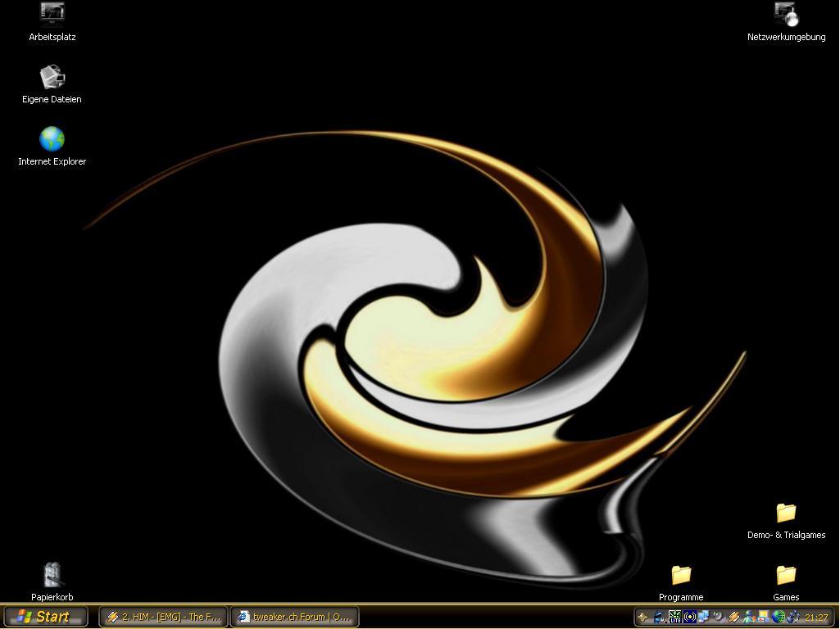Open the Programme folder
This screenshot has height=629, width=840.
681,575
